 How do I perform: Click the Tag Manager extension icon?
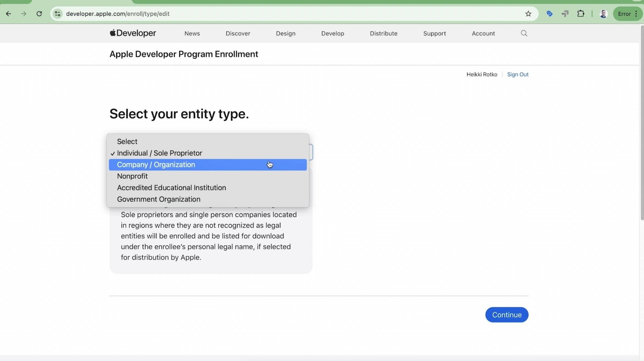pos(565,13)
